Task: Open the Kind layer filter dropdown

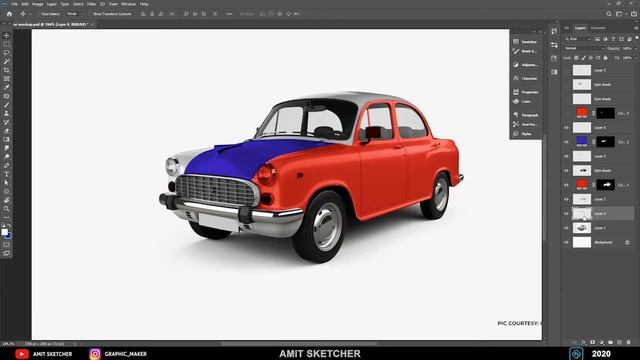Action: pos(577,39)
